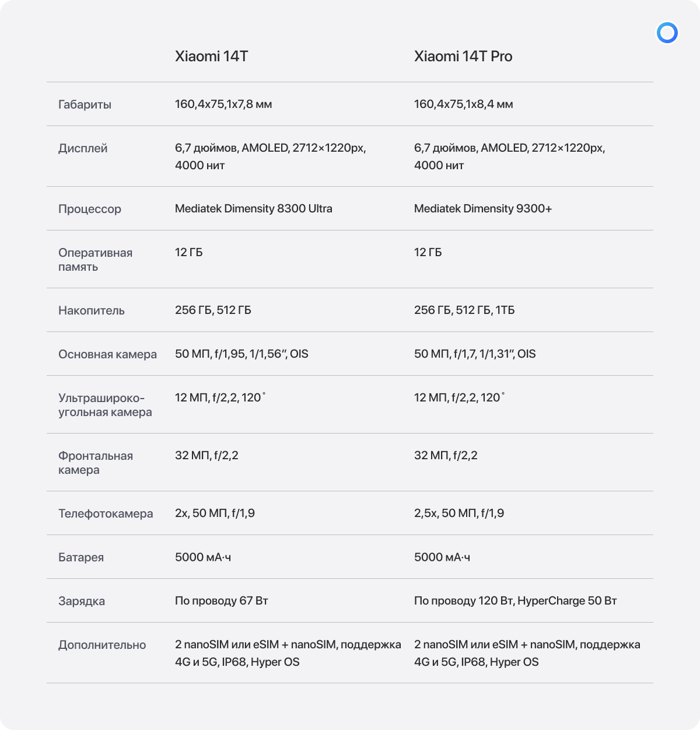Image resolution: width=700 pixels, height=730 pixels.
Task: Select the Дисплей row label
Action: [x=83, y=149]
